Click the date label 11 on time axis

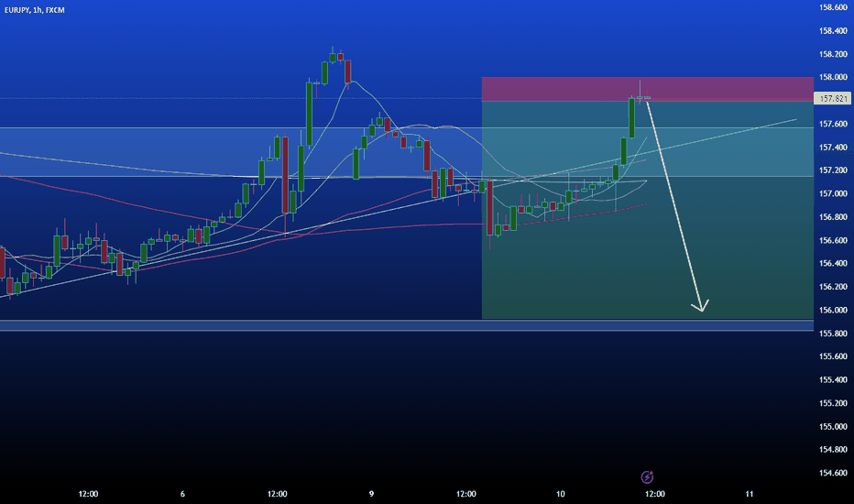tap(750, 494)
